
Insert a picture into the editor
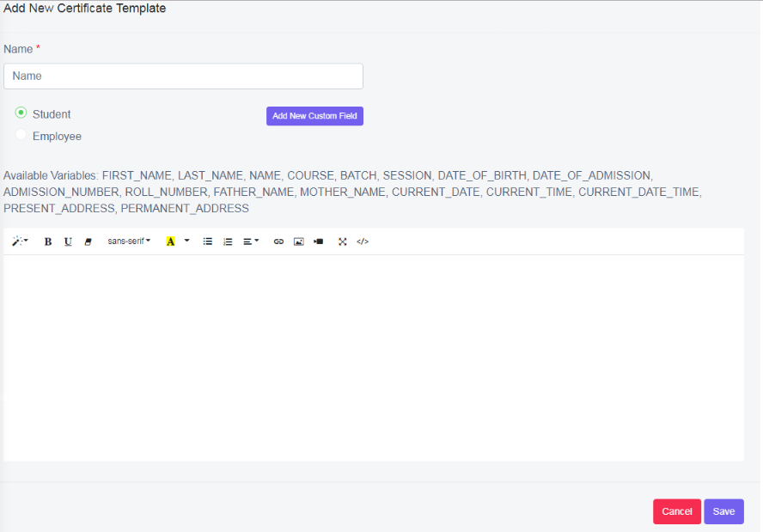(299, 242)
